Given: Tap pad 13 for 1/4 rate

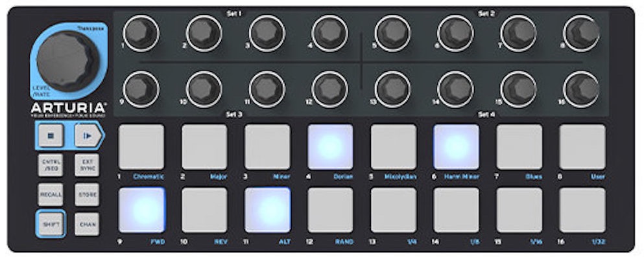Looking at the screenshot, I should [x=394, y=210].
